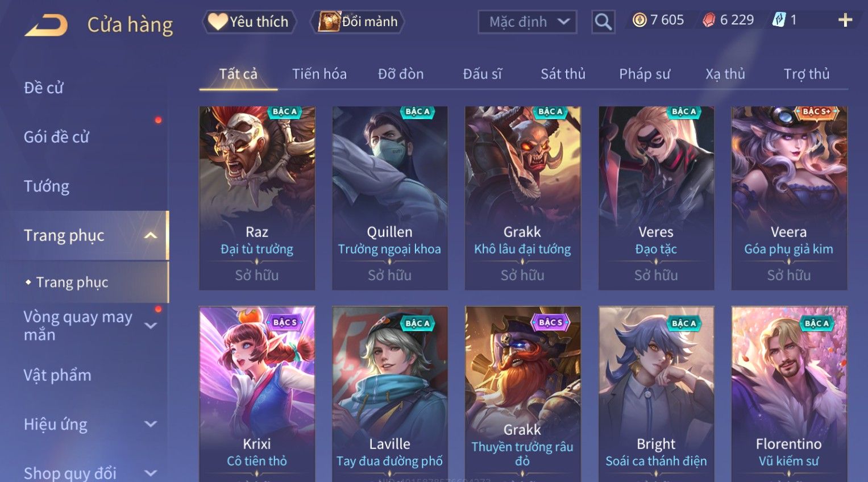
Task: Tap the plus icon to add currency
Action: click(845, 20)
